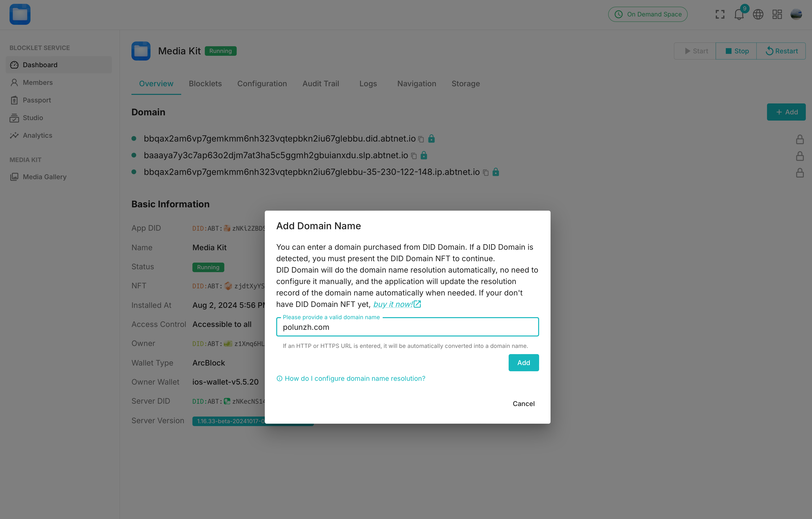Open the Configuration tab
The width and height of the screenshot is (812, 519).
(262, 84)
